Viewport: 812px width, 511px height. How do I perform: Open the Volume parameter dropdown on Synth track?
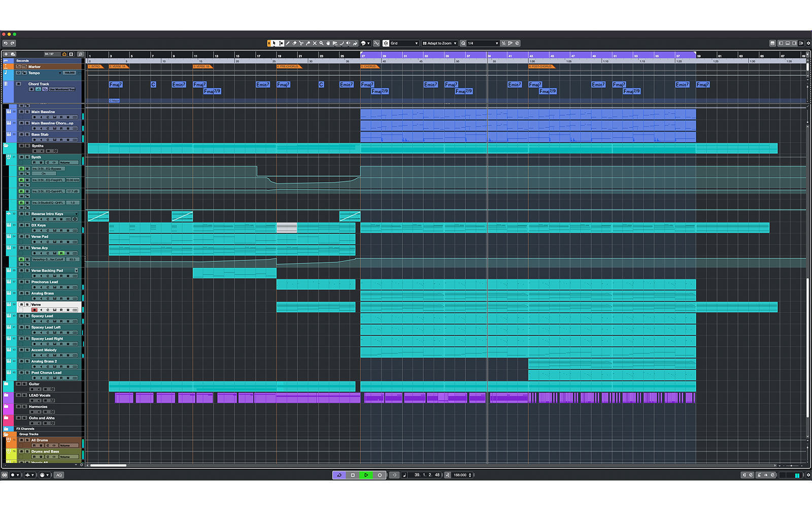click(68, 163)
